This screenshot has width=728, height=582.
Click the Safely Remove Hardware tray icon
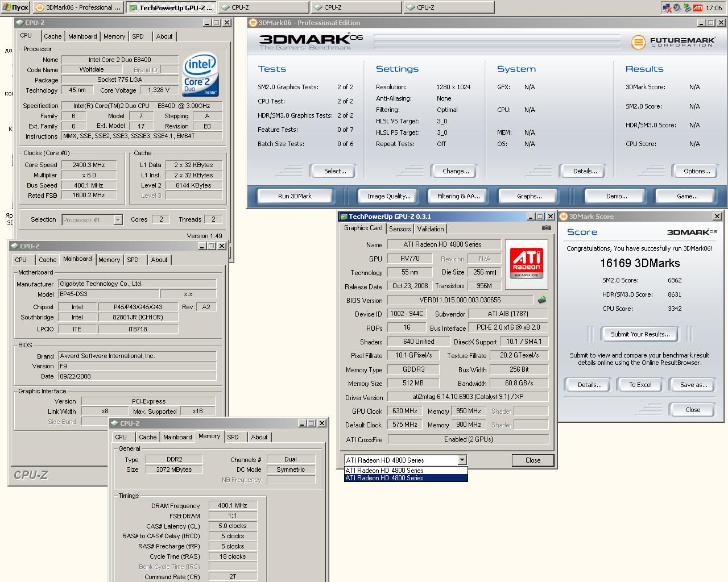click(x=687, y=7)
